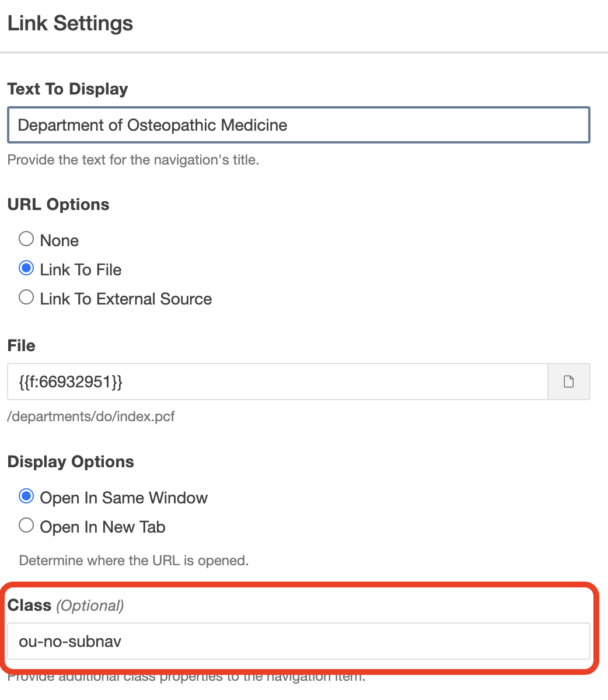The height and width of the screenshot is (700, 608).
Task: Choose the Link To File radio button
Action: [27, 269]
